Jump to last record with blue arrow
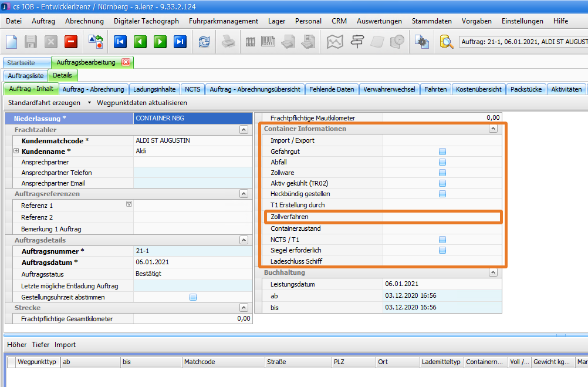Viewport: 588px width, 387px height. 180,42
